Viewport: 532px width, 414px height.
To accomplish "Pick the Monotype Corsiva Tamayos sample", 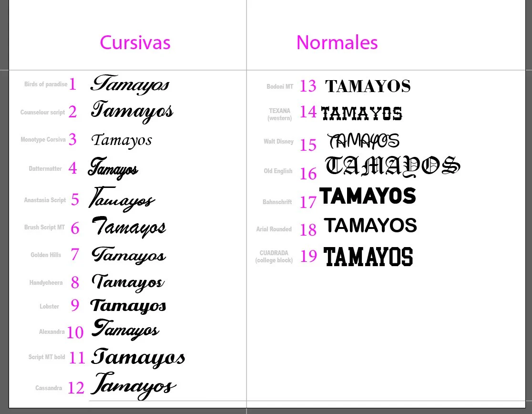I will [122, 140].
